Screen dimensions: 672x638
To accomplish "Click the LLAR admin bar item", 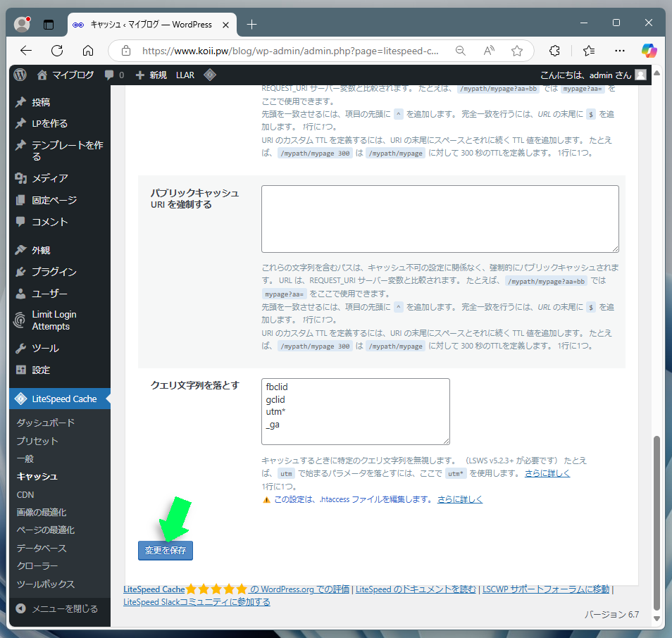I will [185, 75].
